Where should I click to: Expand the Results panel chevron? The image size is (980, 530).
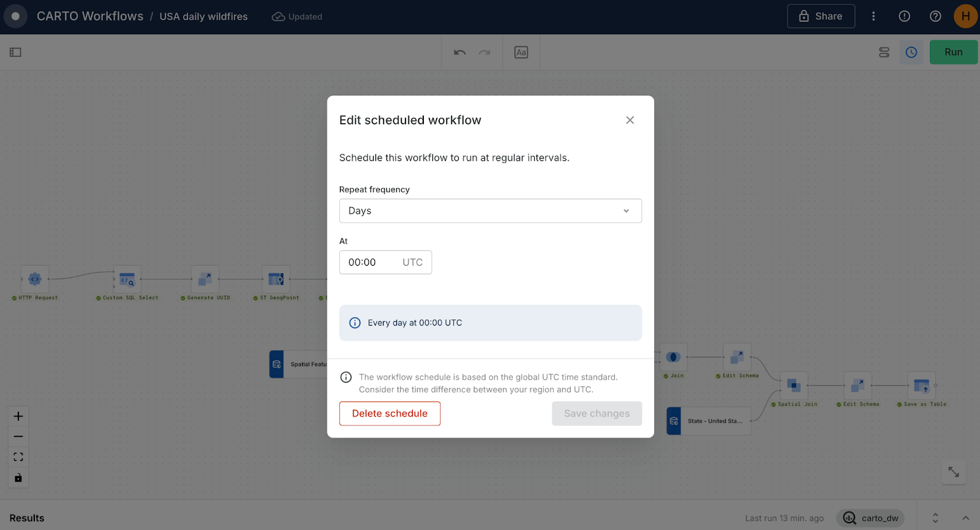965,518
